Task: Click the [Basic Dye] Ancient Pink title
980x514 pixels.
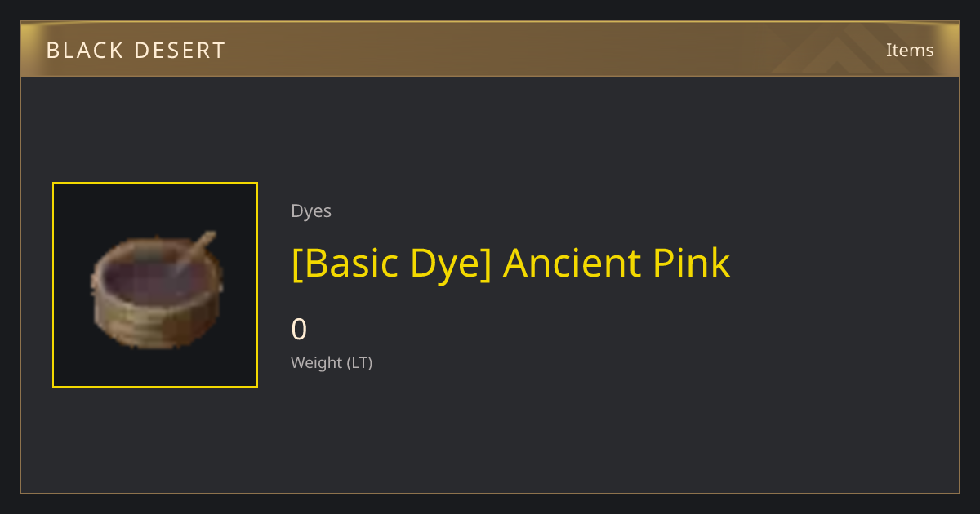Action: tap(510, 264)
